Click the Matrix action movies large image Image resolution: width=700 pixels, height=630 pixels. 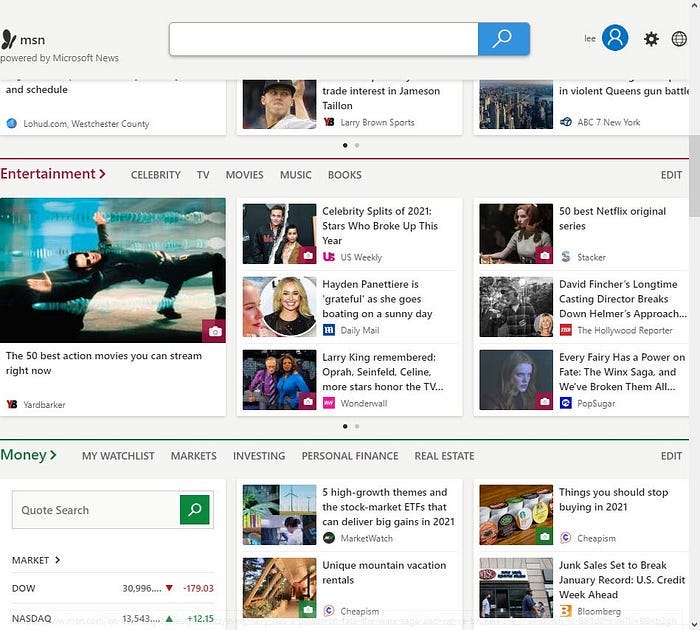(112, 270)
